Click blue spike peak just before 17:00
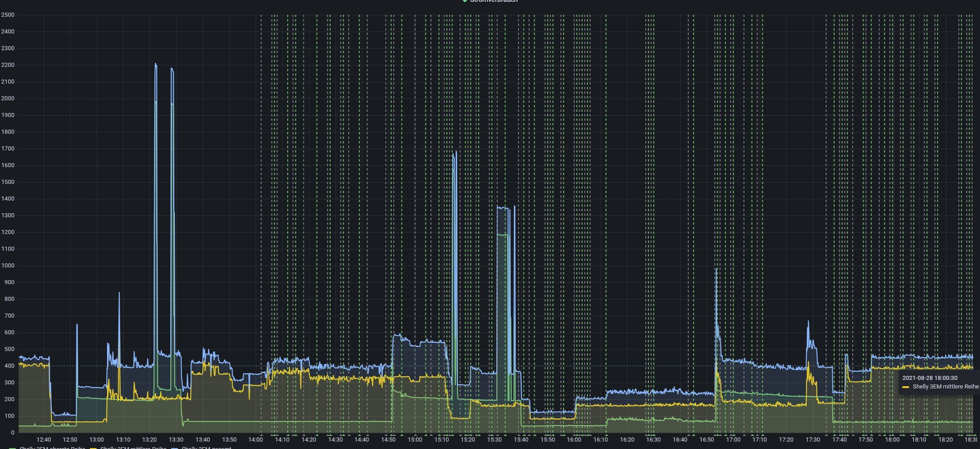The image size is (980, 449). (x=716, y=269)
